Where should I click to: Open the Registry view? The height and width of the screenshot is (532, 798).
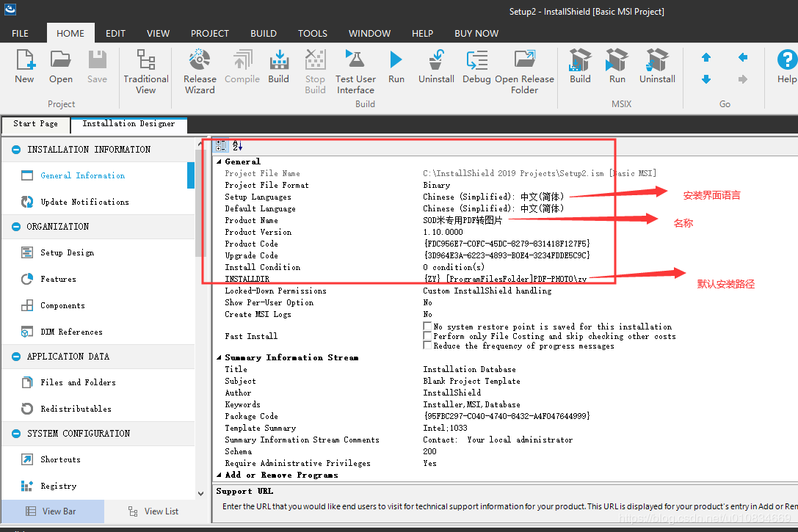tap(59, 486)
